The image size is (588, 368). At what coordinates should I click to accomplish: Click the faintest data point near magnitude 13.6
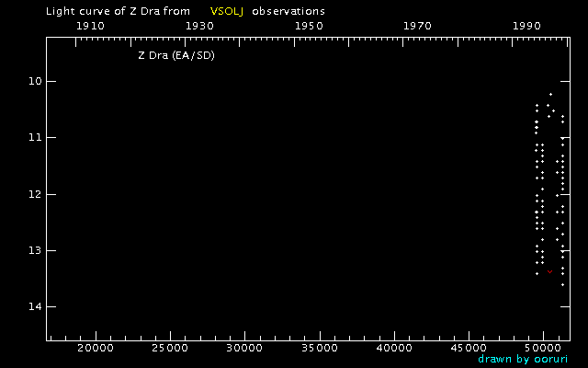point(562,284)
